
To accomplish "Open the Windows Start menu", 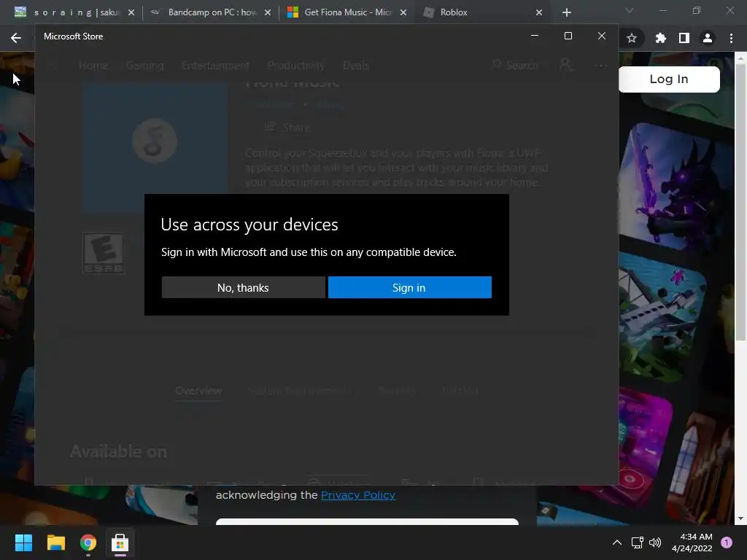I will [x=23, y=542].
